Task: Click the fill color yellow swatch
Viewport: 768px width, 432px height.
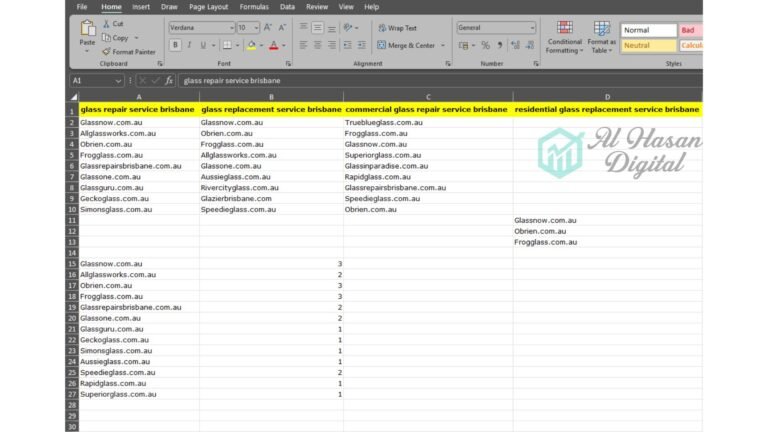Action: (x=251, y=45)
